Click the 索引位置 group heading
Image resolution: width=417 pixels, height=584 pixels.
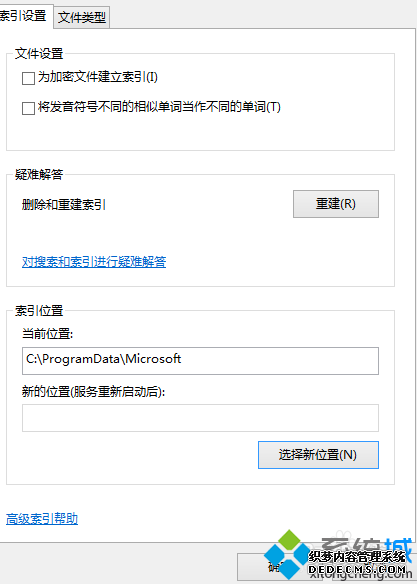click(x=39, y=311)
